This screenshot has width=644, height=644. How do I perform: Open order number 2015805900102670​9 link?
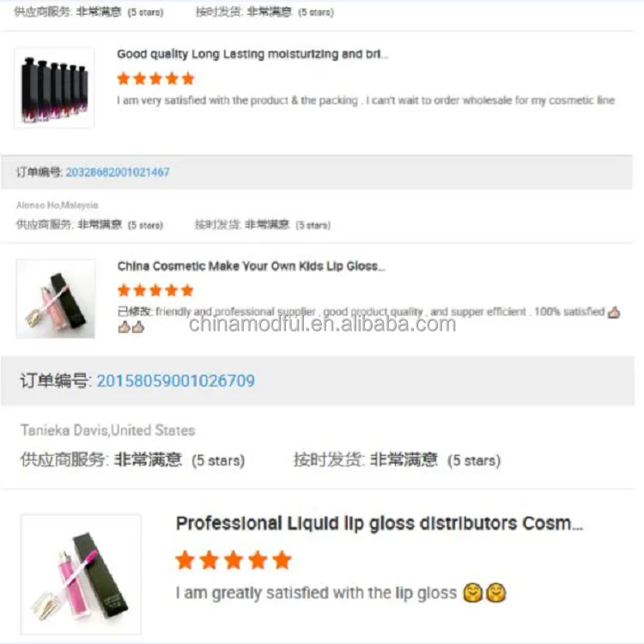pyautogui.click(x=176, y=380)
